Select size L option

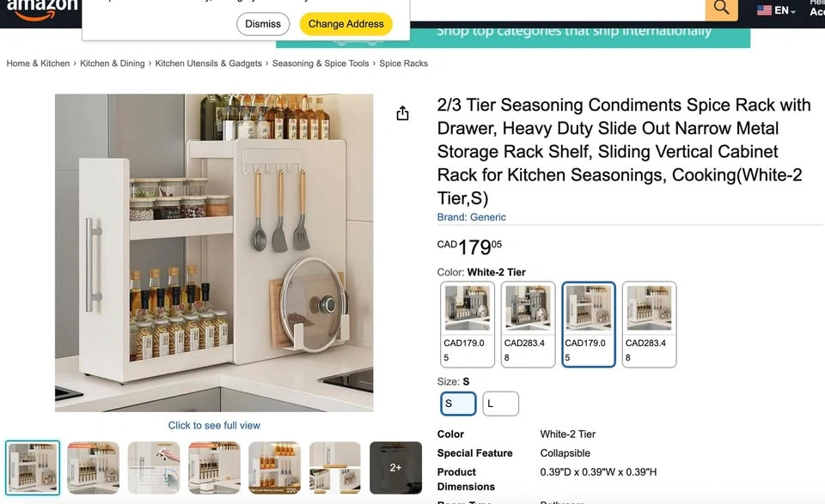click(x=500, y=404)
